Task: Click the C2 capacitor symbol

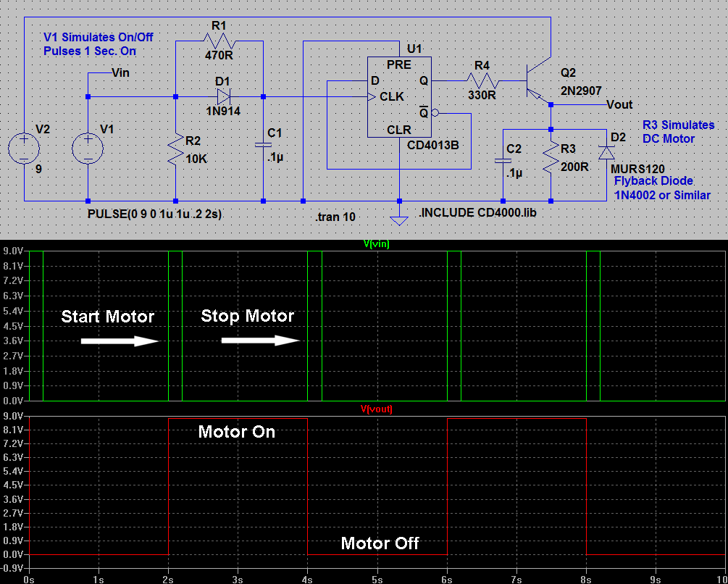Action: click(x=503, y=161)
